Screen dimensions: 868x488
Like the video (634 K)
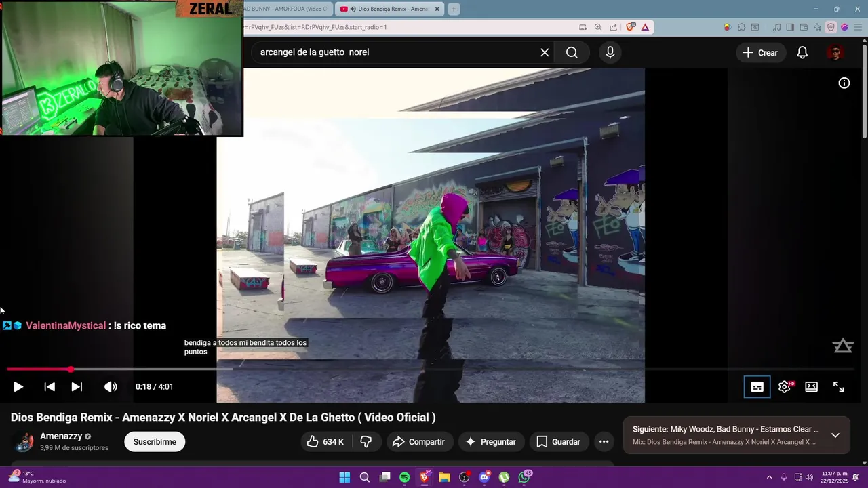pyautogui.click(x=325, y=442)
